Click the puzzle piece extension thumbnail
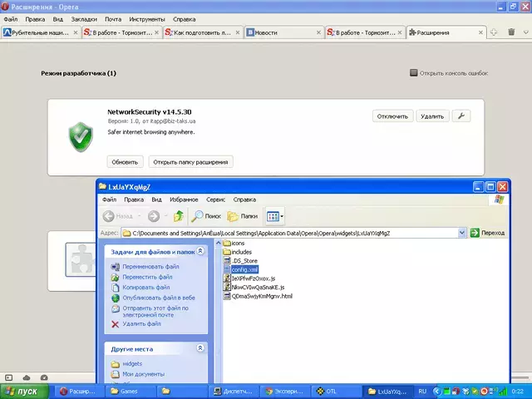 pos(81,259)
